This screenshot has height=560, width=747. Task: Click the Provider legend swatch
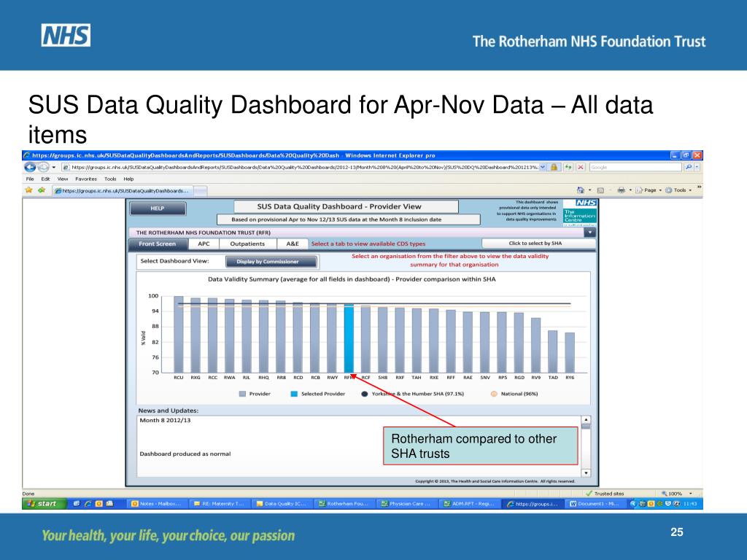(x=242, y=394)
